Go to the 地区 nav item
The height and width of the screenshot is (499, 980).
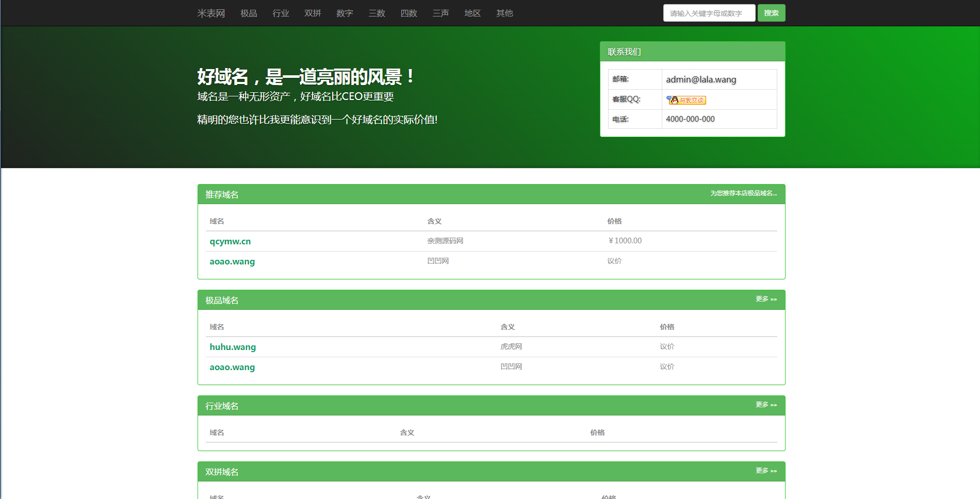pyautogui.click(x=472, y=13)
